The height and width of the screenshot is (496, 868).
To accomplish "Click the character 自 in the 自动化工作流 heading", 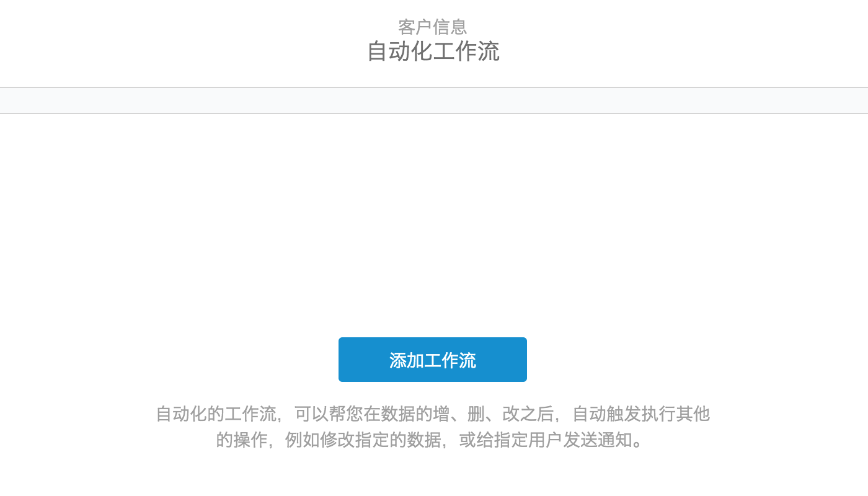I will click(x=378, y=51).
